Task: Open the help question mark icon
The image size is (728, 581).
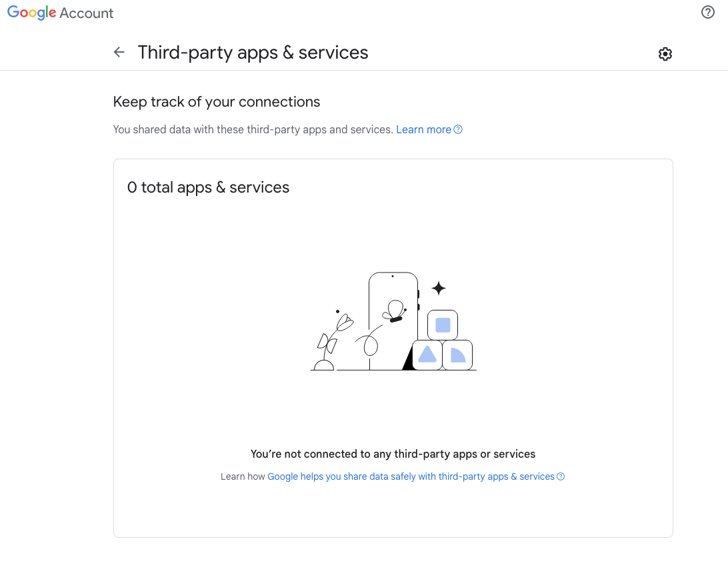Action: point(708,12)
